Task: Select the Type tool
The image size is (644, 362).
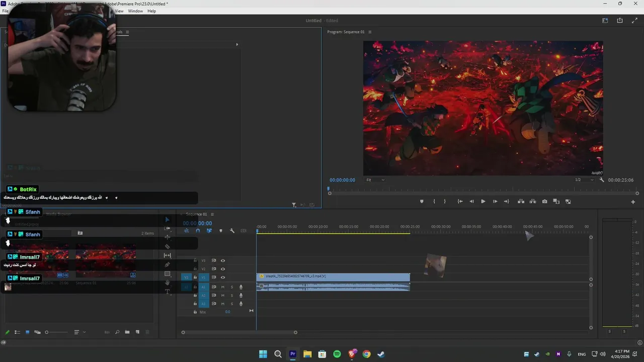Action: [168, 292]
